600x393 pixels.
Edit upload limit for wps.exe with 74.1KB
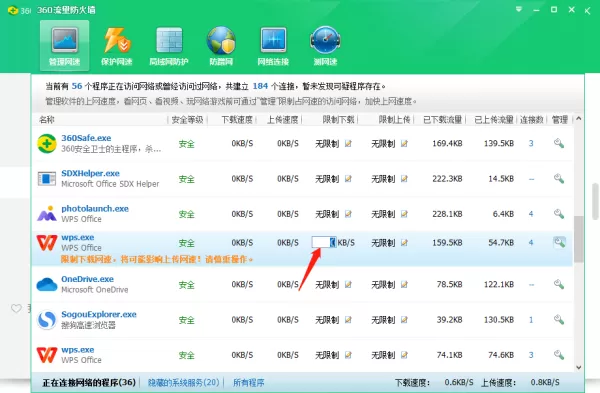404,355
